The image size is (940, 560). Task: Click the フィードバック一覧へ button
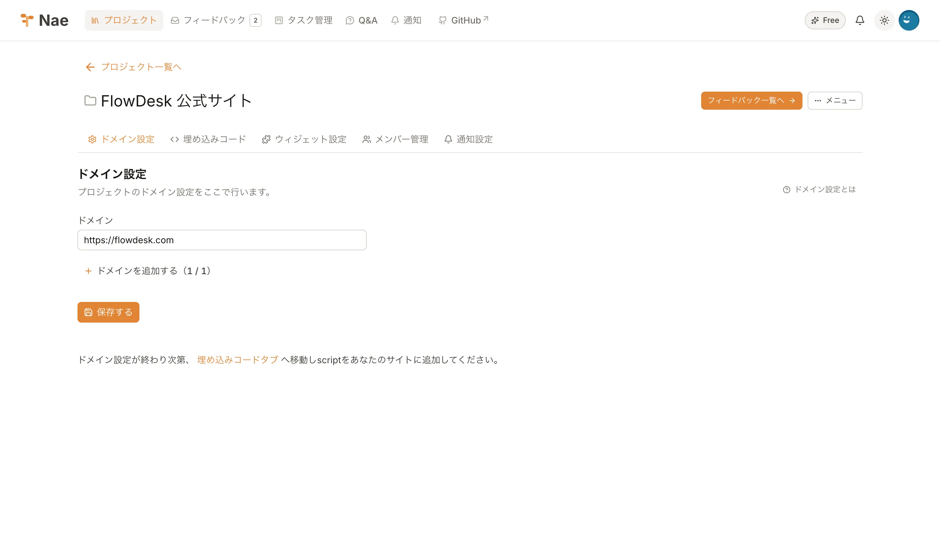(751, 101)
